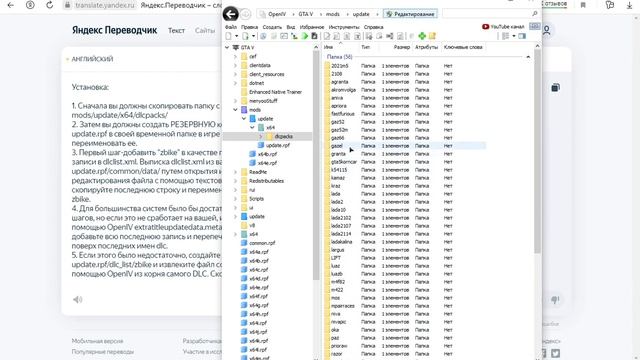Select update.rpf in the tree
Screen dimensions: 640x360
tap(278, 145)
